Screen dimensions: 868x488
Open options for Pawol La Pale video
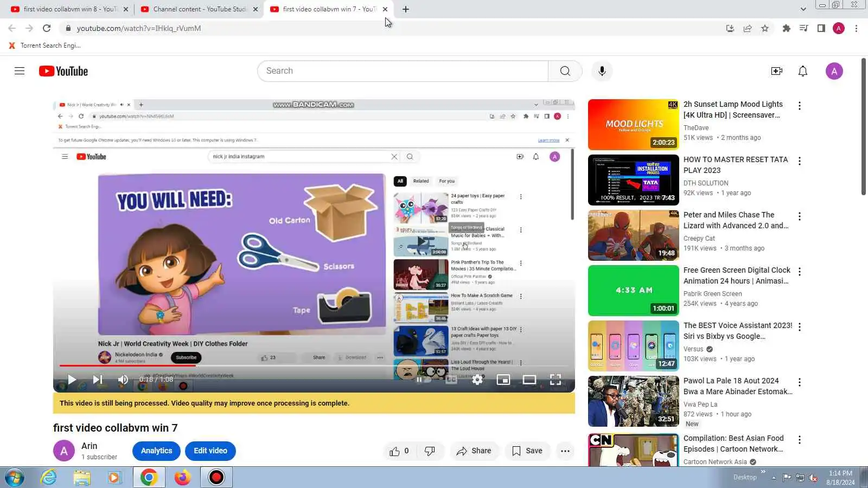click(x=800, y=382)
